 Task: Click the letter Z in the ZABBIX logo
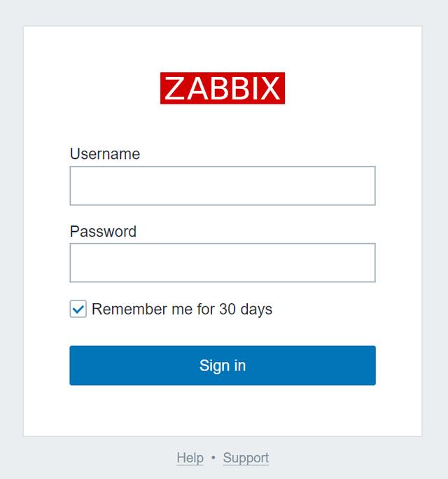click(174, 88)
